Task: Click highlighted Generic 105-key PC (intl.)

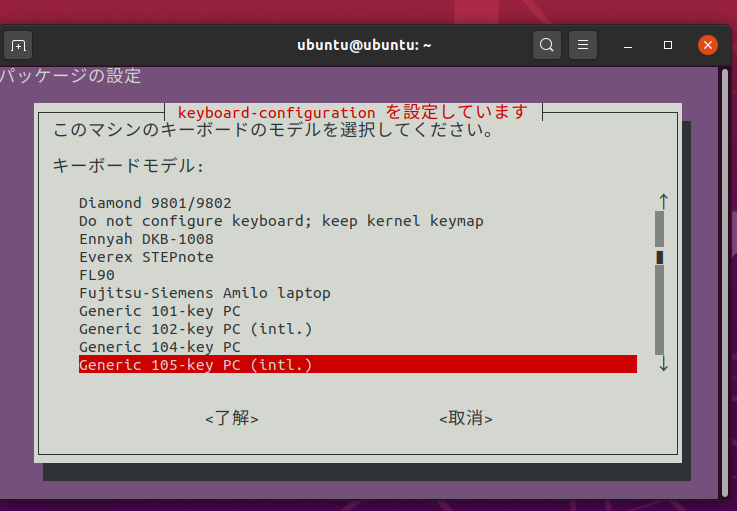Action: coord(358,364)
